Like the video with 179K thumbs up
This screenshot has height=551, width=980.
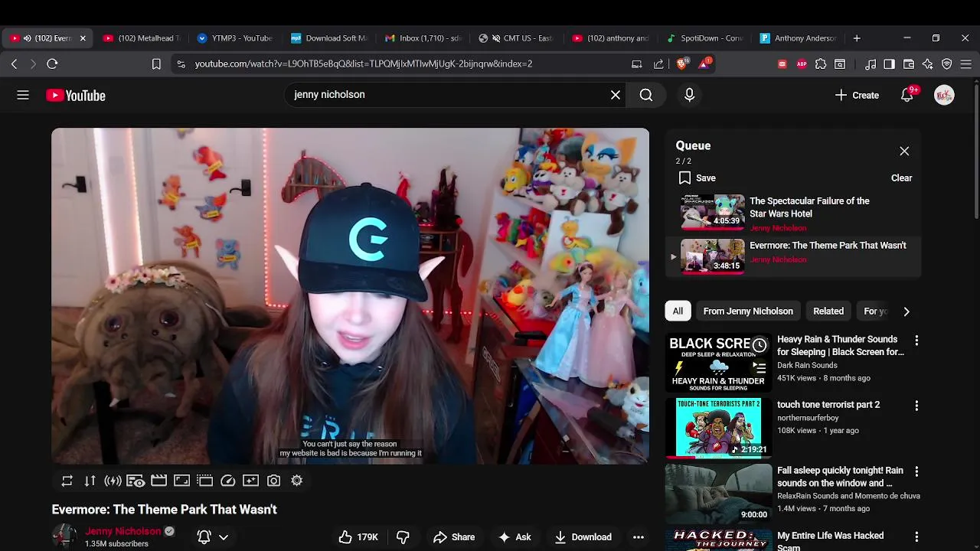click(359, 537)
